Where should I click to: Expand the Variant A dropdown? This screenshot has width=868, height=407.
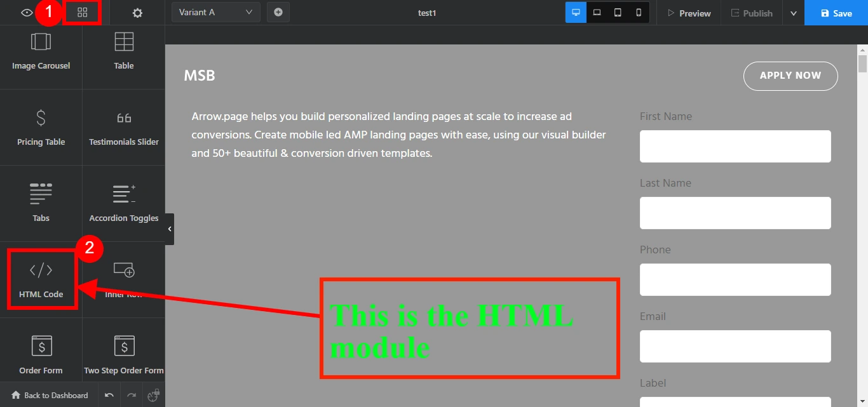216,12
